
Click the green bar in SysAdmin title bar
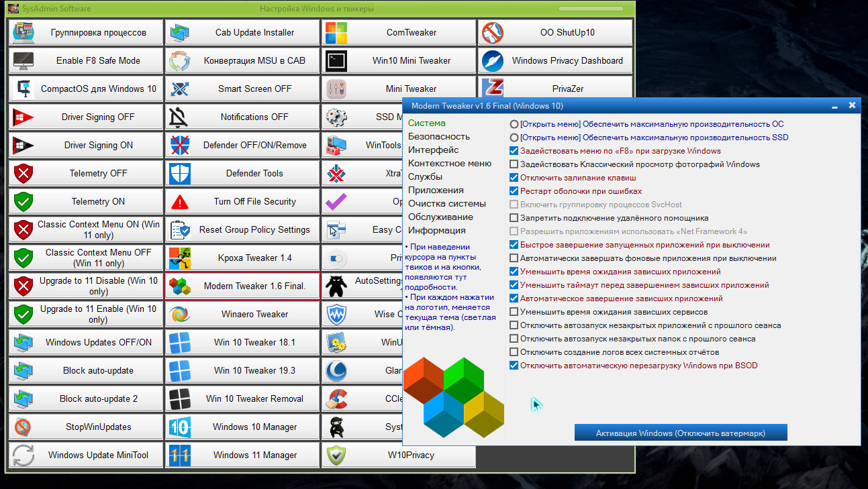[591, 9]
